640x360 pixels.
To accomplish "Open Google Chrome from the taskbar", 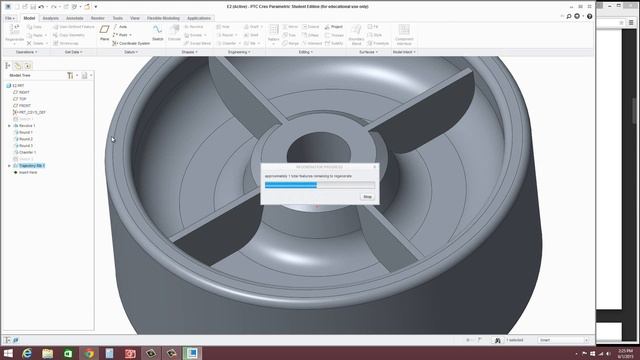I will click(x=89, y=353).
